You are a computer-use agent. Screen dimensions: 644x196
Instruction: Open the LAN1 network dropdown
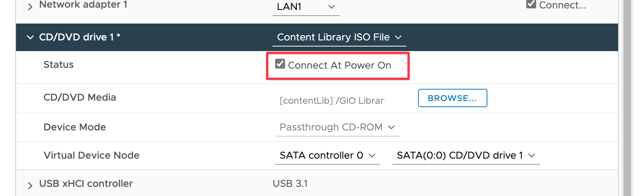click(x=306, y=7)
